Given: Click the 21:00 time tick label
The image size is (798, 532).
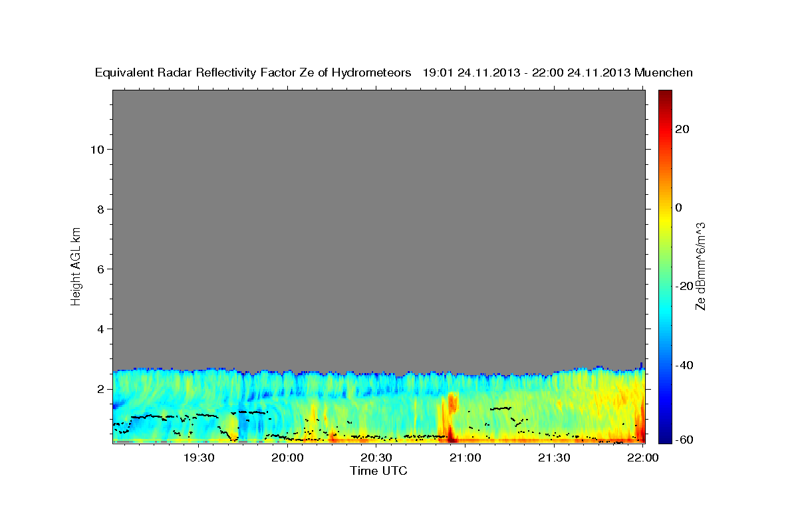Looking at the screenshot, I should coord(465,458).
